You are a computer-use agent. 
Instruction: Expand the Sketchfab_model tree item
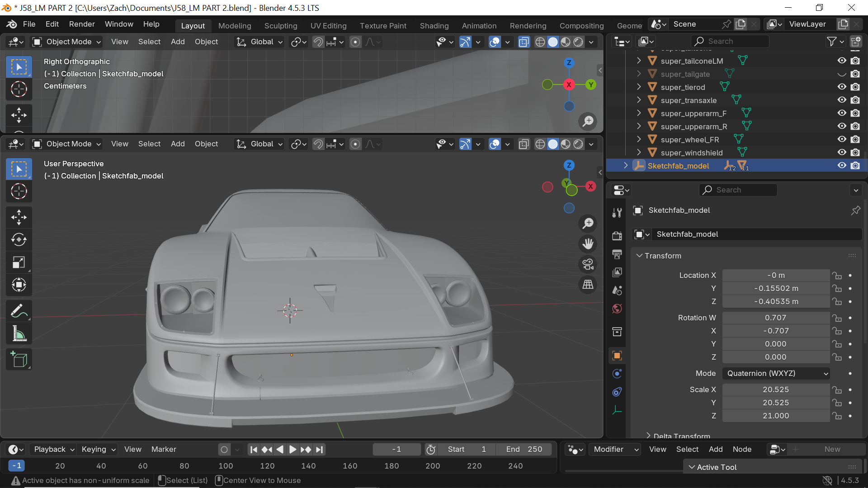(x=626, y=165)
